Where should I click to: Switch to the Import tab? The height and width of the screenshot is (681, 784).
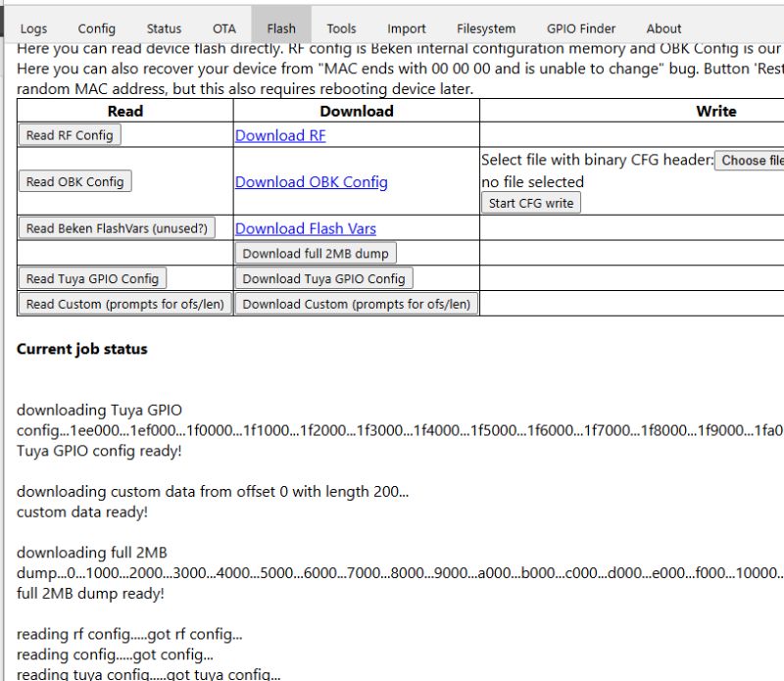tap(406, 28)
